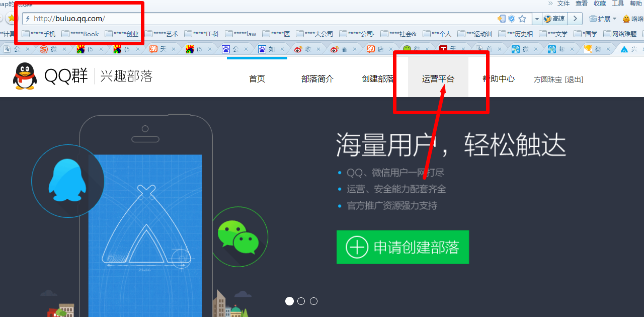This screenshot has height=317, width=644.
Task: Click the 咯咯 chick icon extension
Action: [x=633, y=19]
